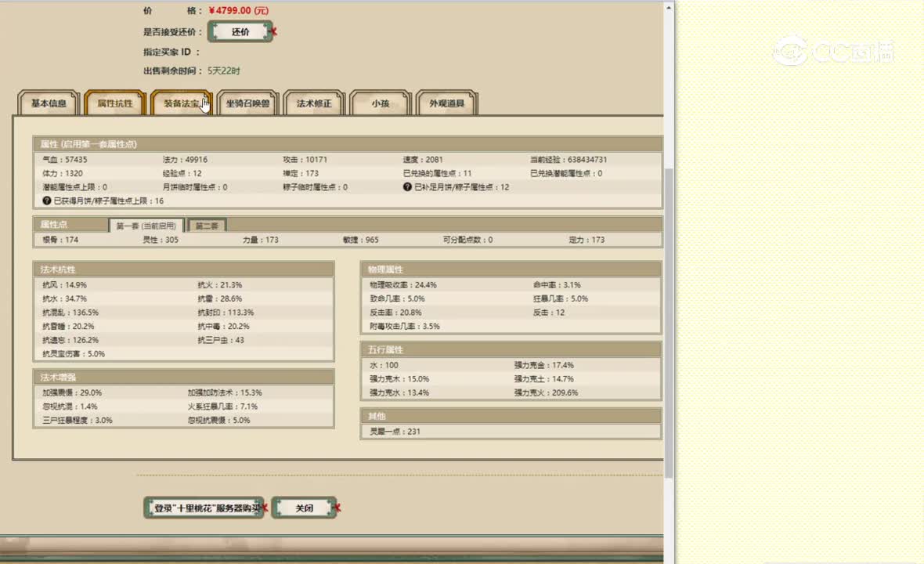Open the 小孩 tab
This screenshot has width=924, height=564.
[x=380, y=103]
